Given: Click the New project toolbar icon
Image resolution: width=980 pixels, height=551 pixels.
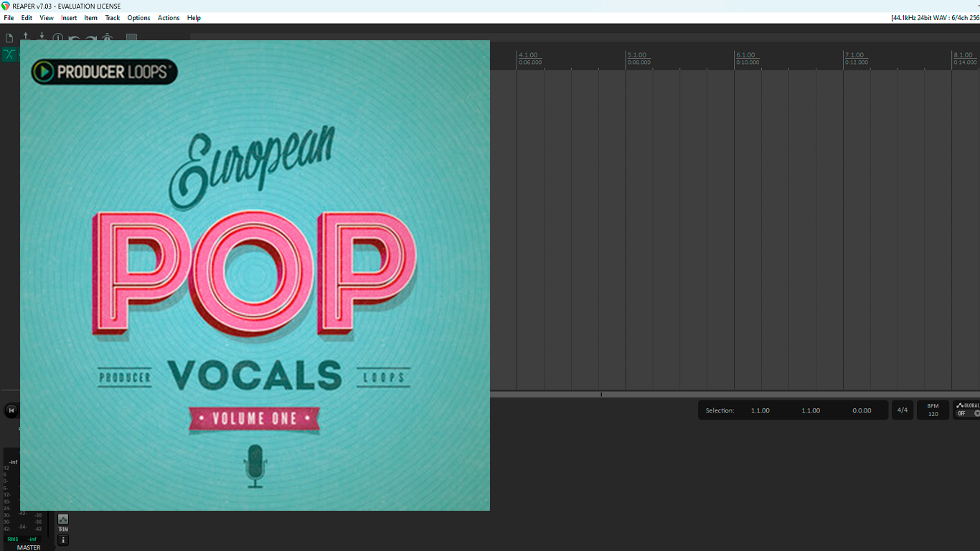Looking at the screenshot, I should [9, 37].
